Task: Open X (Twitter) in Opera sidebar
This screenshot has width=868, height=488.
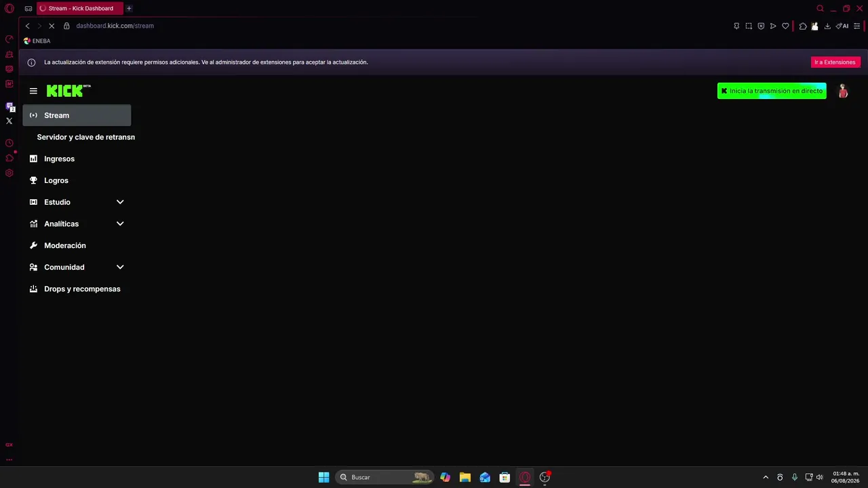Action: click(x=9, y=121)
